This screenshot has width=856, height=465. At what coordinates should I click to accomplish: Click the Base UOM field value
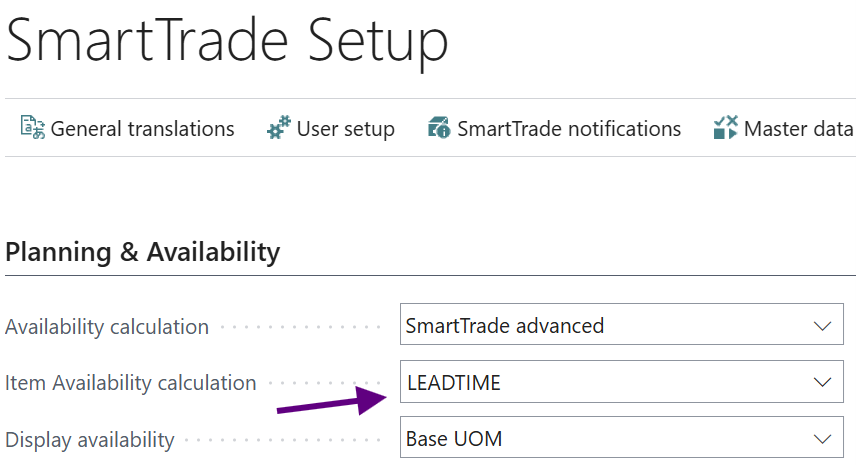[454, 438]
